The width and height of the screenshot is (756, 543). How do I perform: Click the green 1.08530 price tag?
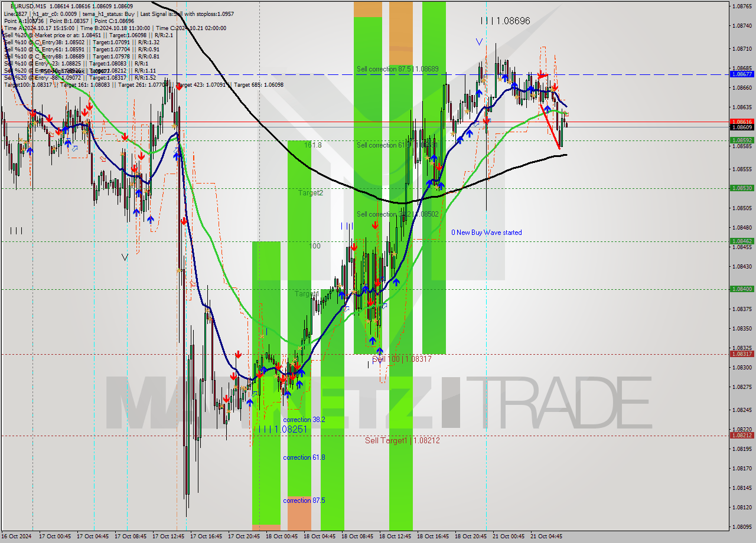(x=742, y=188)
